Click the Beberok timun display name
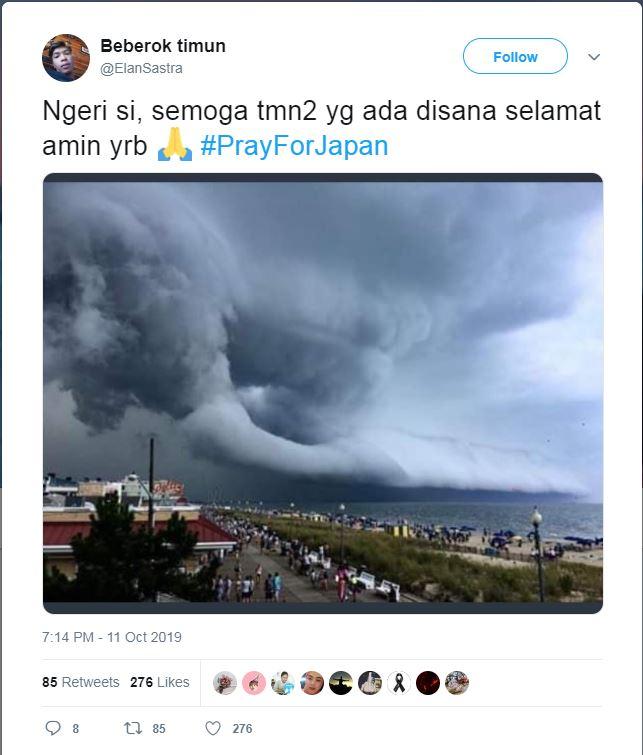 click(x=163, y=46)
